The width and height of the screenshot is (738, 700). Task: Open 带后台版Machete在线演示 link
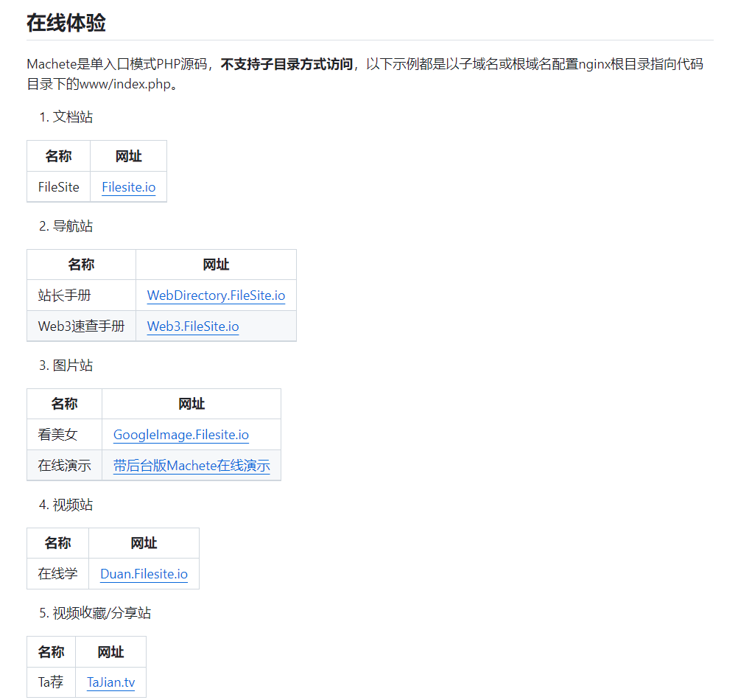click(x=191, y=466)
